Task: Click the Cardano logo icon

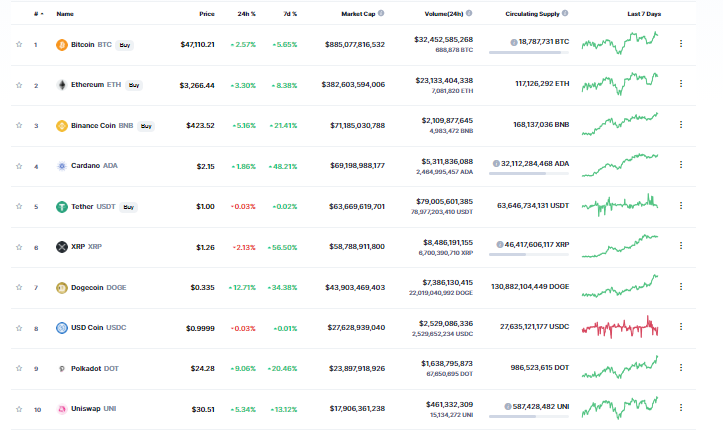Action: tap(62, 166)
